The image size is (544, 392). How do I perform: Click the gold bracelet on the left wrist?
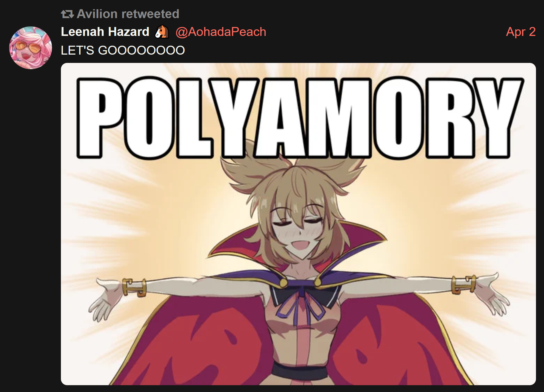click(134, 287)
